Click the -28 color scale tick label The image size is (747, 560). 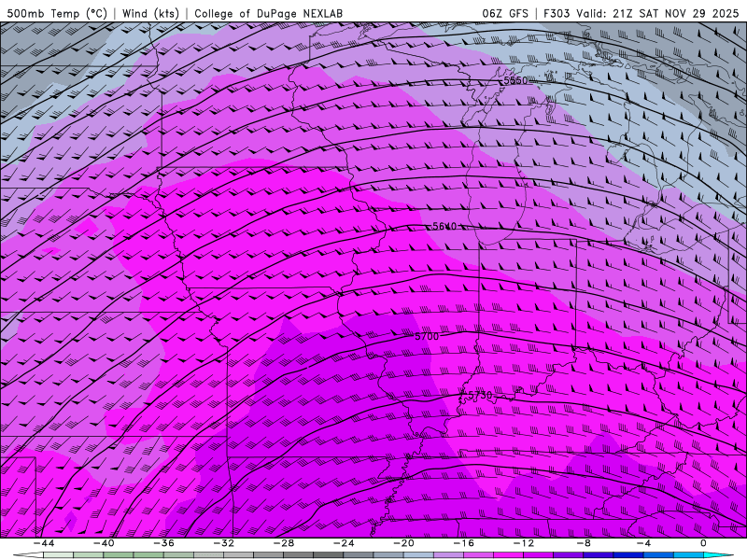(284, 543)
